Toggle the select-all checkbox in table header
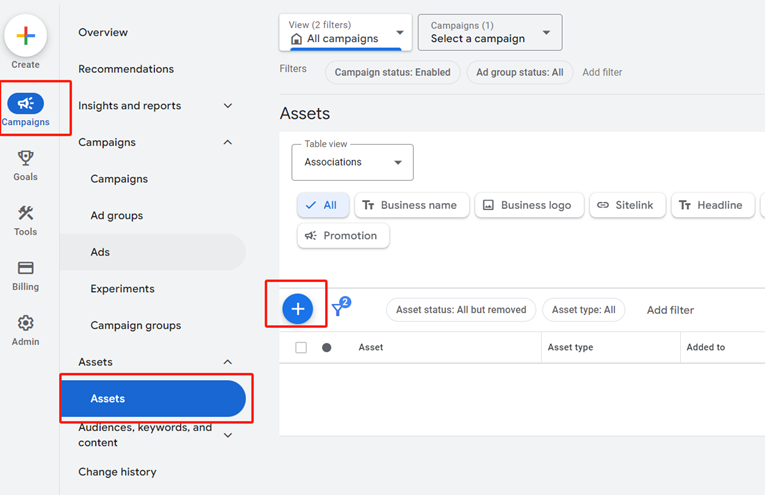 [301, 348]
